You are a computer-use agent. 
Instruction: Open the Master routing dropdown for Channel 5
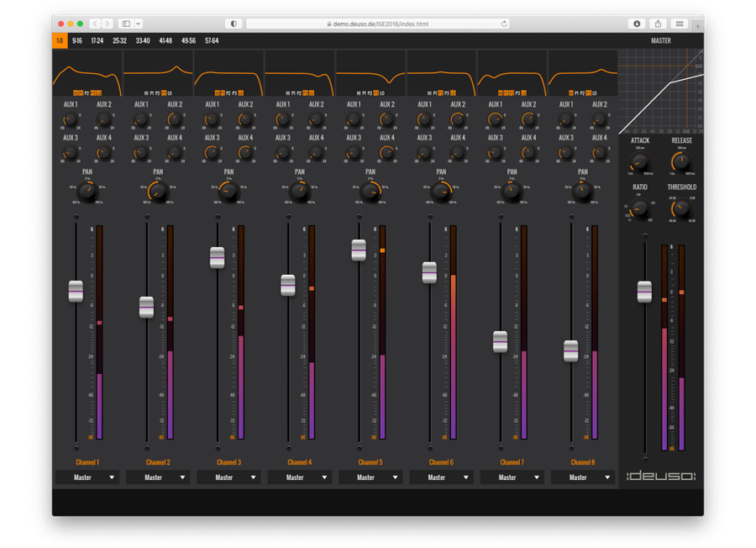coord(370,477)
